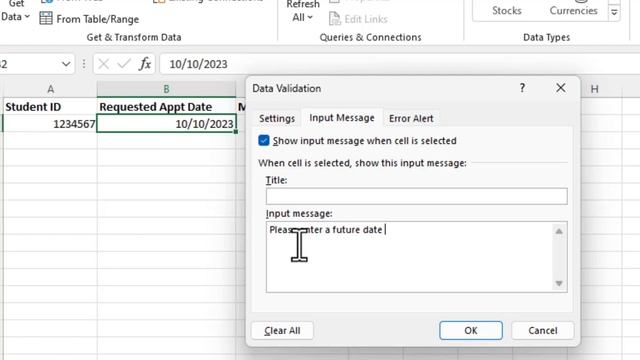Image resolution: width=640 pixels, height=360 pixels.
Task: Click the formula bar cancel X icon
Action: [x=104, y=64]
